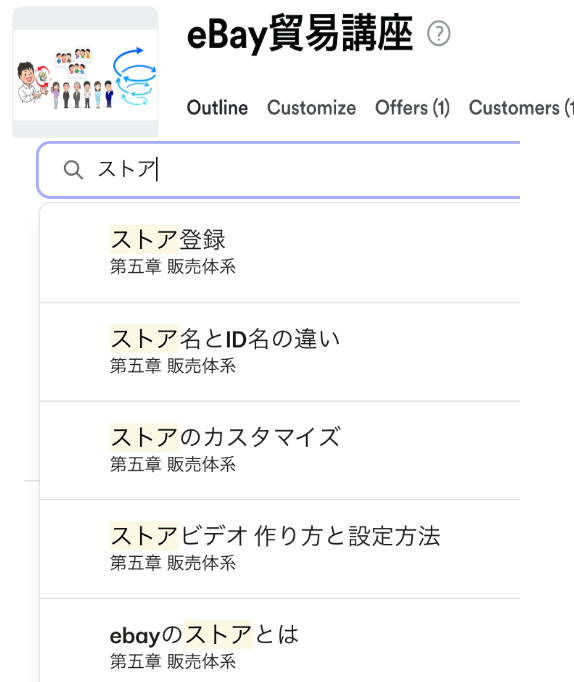Click 第五章 販売体系 label under ストア登録
This screenshot has height=682, width=574.
[173, 267]
